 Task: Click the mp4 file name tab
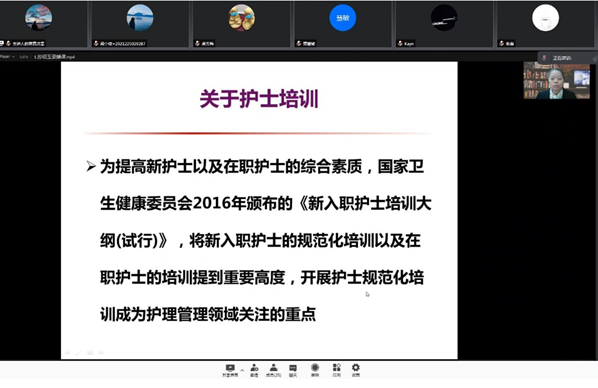point(54,57)
